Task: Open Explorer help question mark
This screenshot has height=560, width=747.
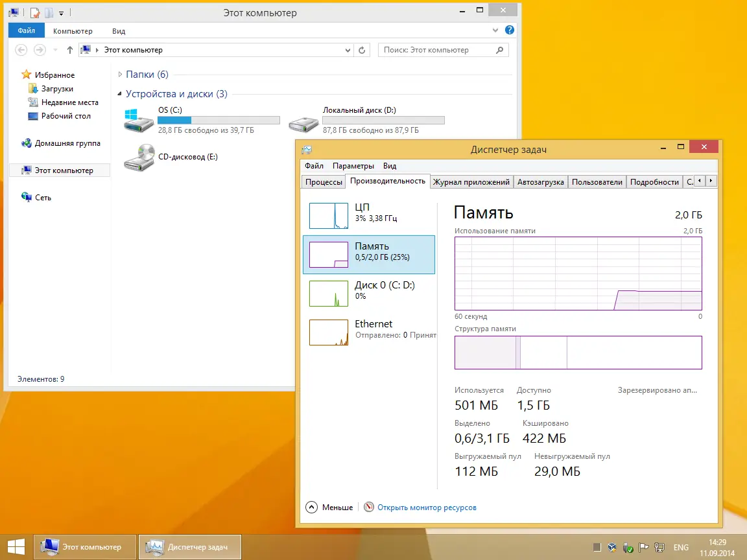Action: point(510,30)
